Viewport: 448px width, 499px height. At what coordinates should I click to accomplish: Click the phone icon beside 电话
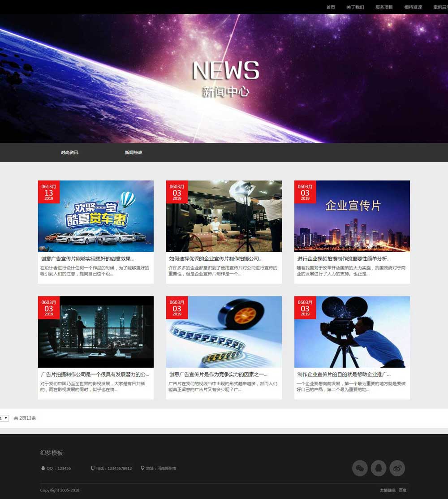pyautogui.click(x=93, y=469)
